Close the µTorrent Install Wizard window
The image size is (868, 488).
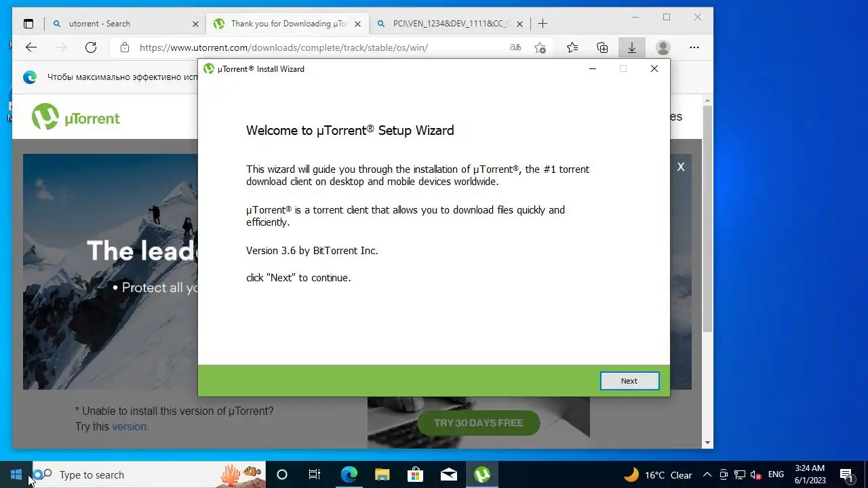[x=654, y=68]
